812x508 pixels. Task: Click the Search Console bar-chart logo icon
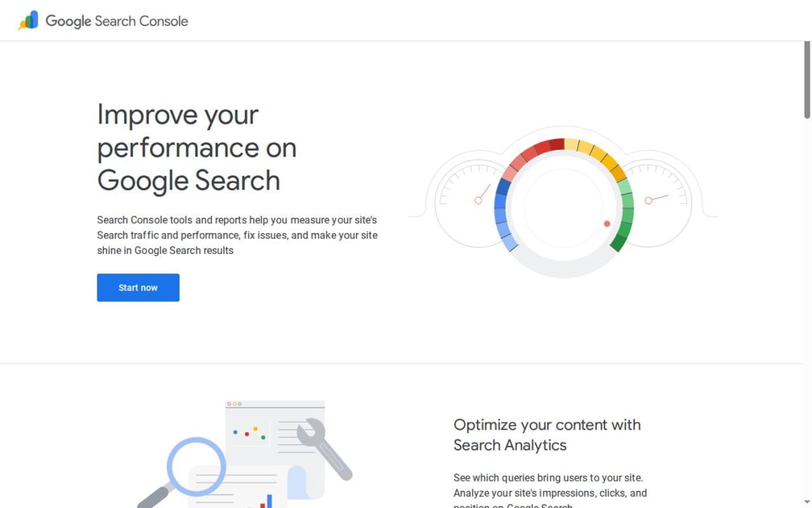(28, 20)
